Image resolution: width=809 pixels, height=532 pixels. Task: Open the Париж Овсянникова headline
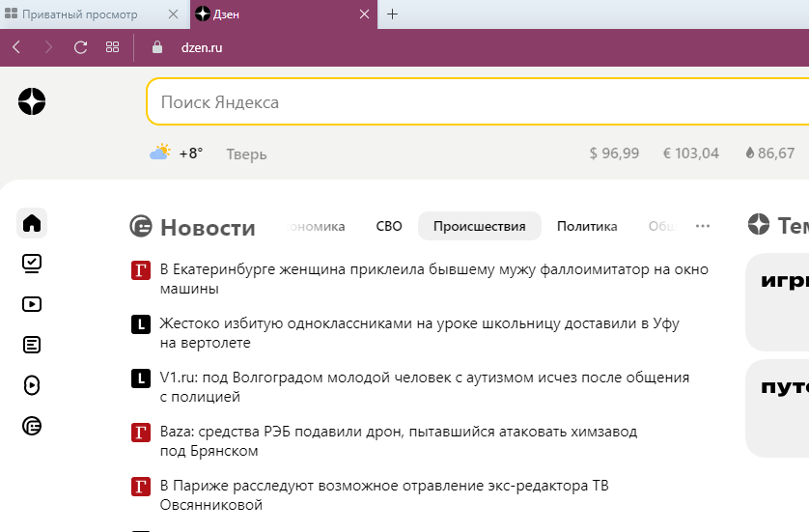click(x=384, y=495)
